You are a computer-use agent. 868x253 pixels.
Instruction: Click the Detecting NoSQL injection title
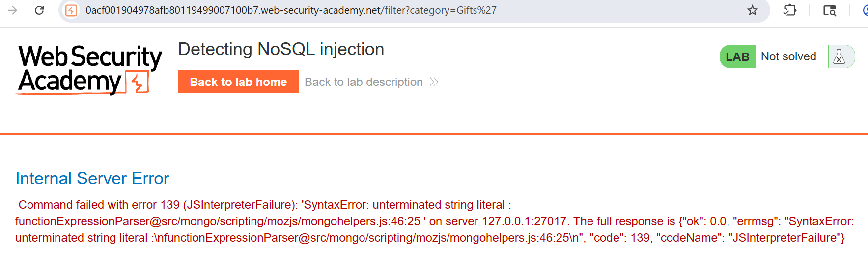(281, 50)
